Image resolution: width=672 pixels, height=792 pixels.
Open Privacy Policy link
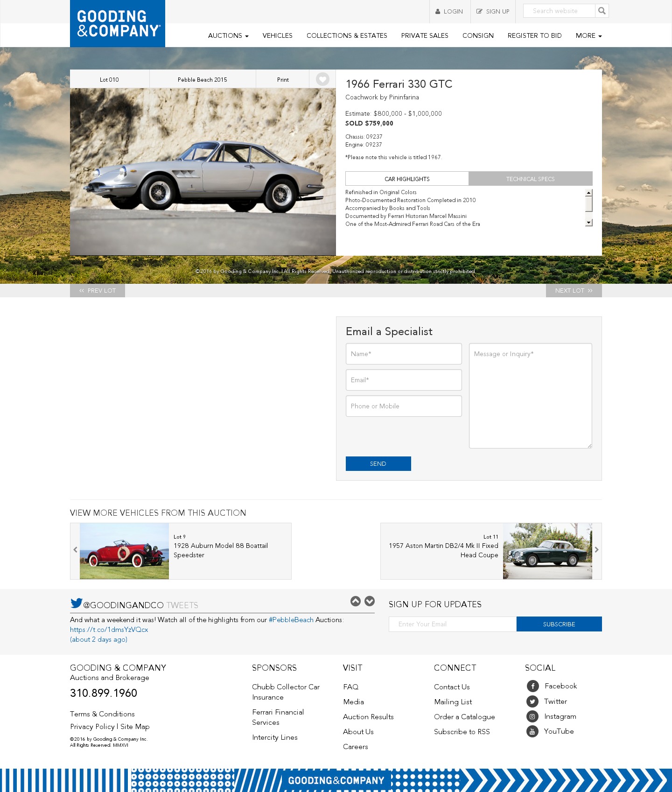pyautogui.click(x=92, y=727)
